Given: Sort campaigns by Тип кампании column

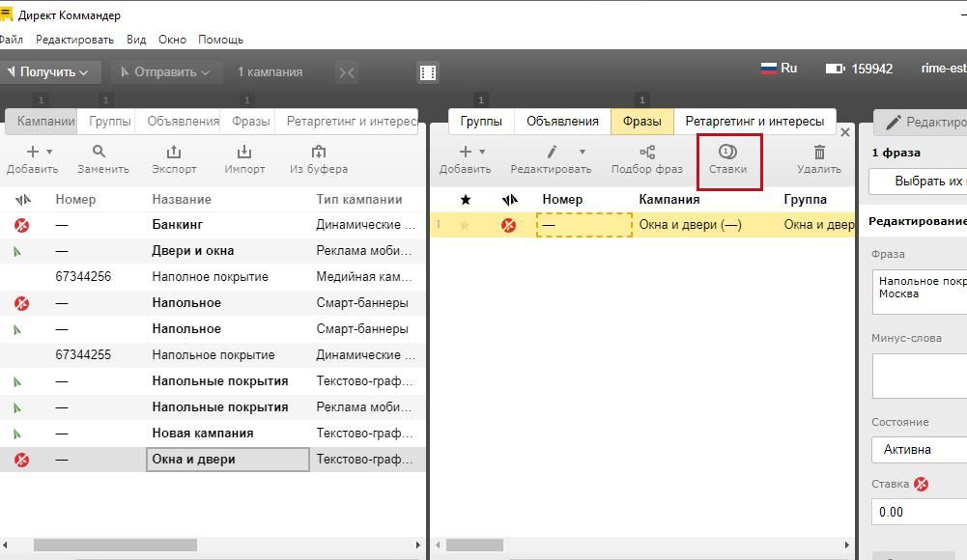Looking at the screenshot, I should [x=359, y=200].
